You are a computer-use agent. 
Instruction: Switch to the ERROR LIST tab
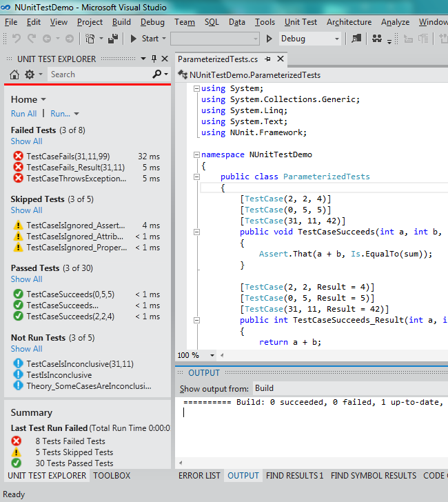(199, 475)
